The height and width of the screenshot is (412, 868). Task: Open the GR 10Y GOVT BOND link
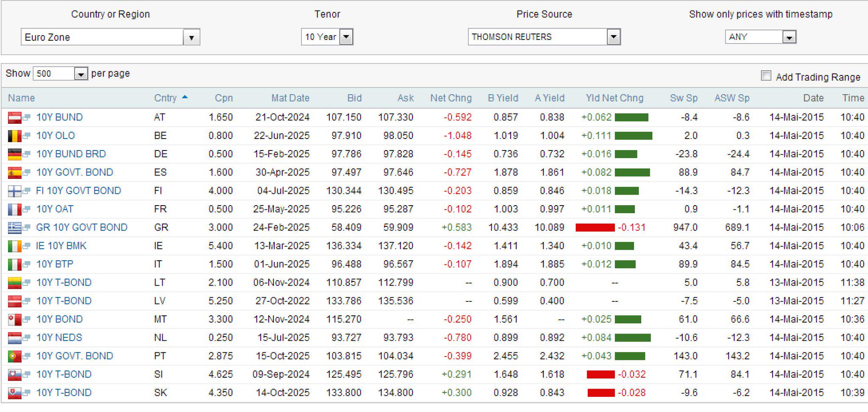[82, 228]
